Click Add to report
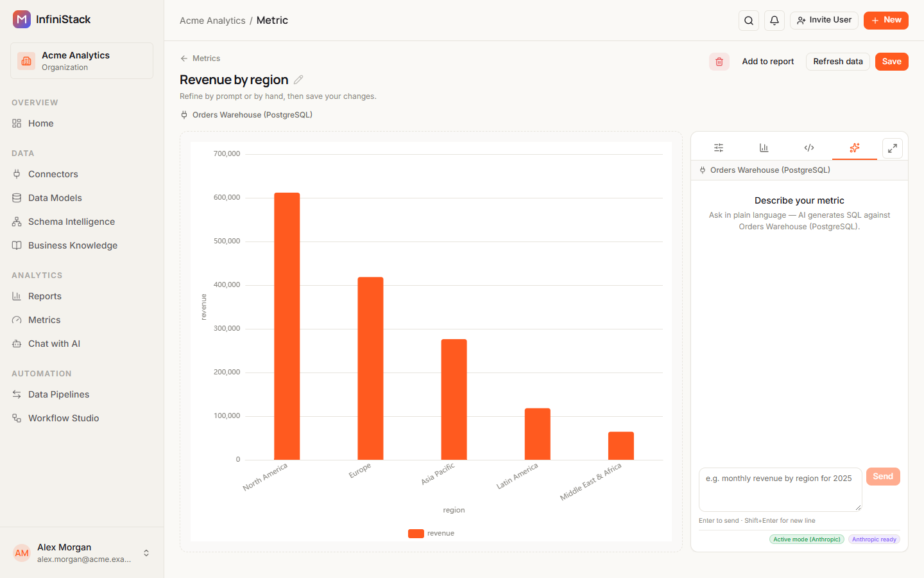Image resolution: width=924 pixels, height=578 pixels. tap(767, 62)
